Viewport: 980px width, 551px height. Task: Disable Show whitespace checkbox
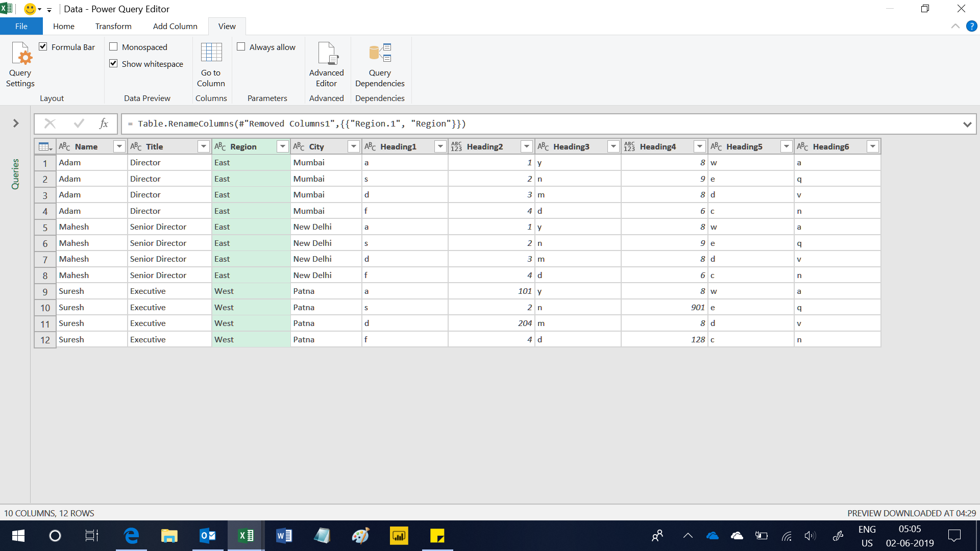coord(113,64)
